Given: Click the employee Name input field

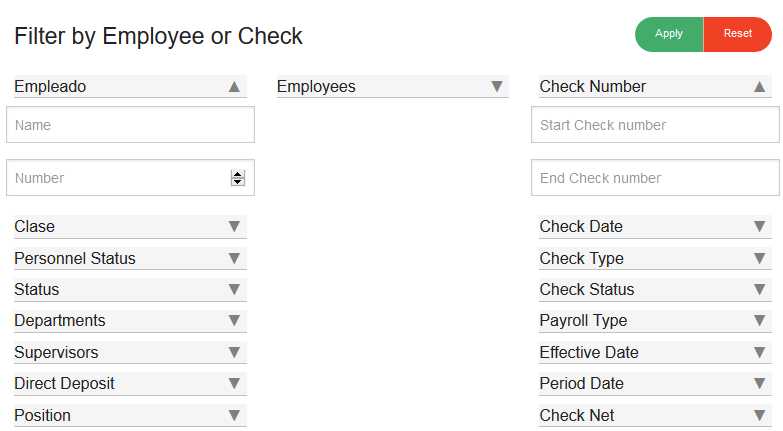Looking at the screenshot, I should [x=130, y=125].
